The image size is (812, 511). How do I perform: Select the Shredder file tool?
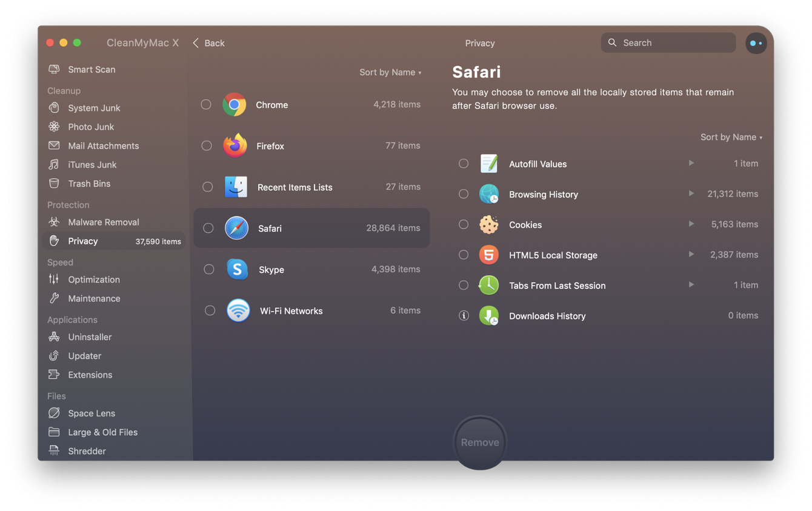(55, 451)
